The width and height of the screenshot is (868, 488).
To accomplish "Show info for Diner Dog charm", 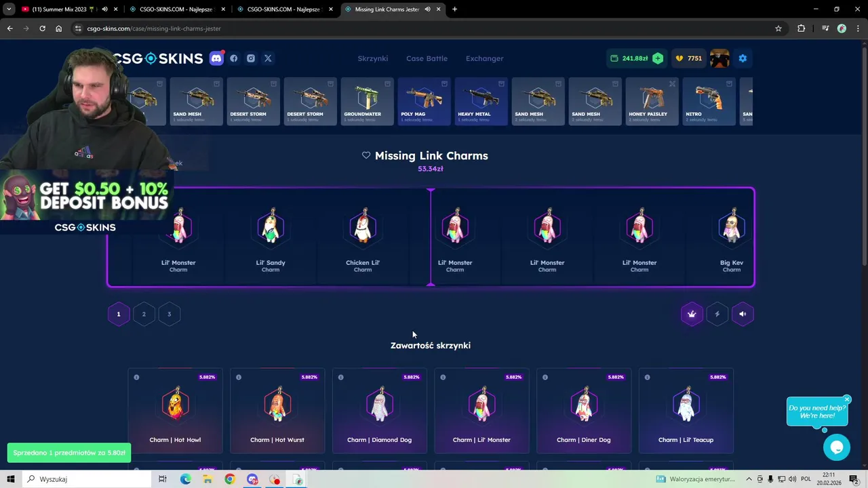I will 545,378.
